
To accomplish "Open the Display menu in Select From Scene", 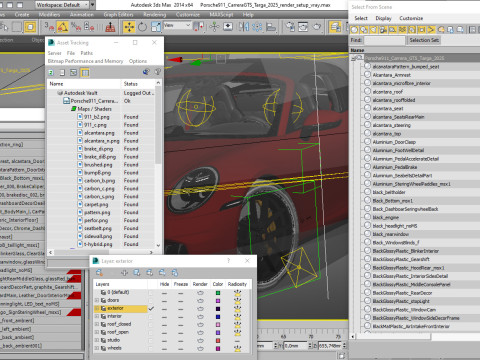I will point(383,18).
